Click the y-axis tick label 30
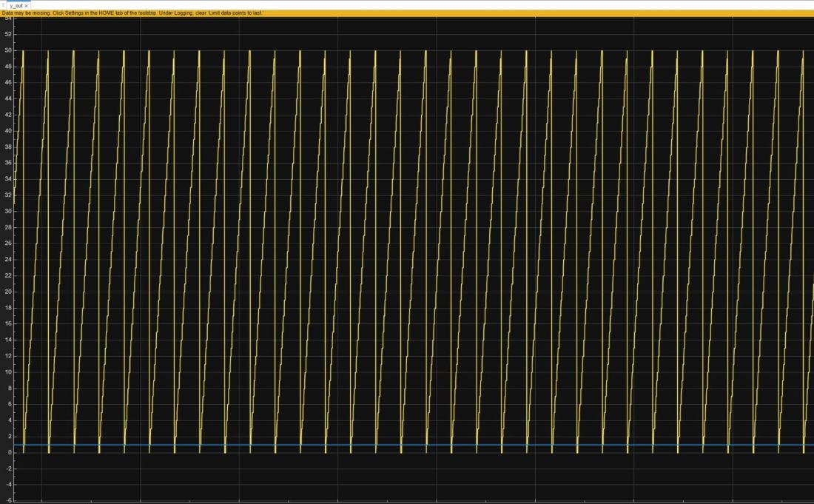This screenshot has width=814, height=504. [x=8, y=211]
